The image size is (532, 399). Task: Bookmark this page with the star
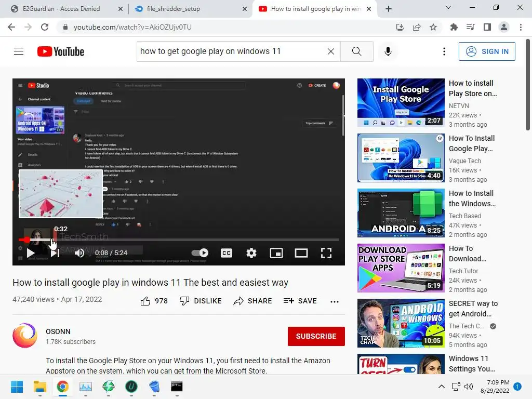433,27
